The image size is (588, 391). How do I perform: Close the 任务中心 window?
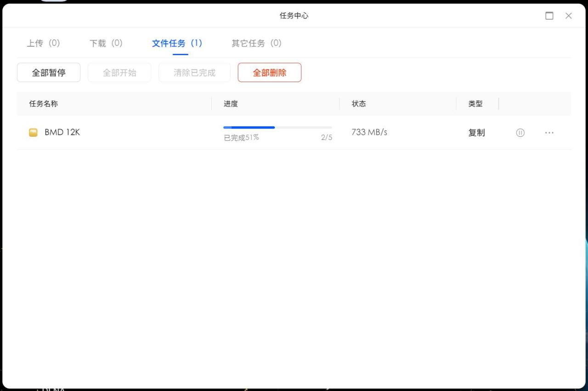pyautogui.click(x=569, y=16)
